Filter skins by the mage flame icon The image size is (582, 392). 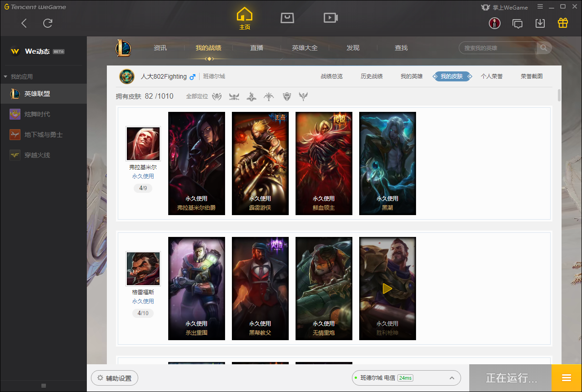(x=251, y=96)
